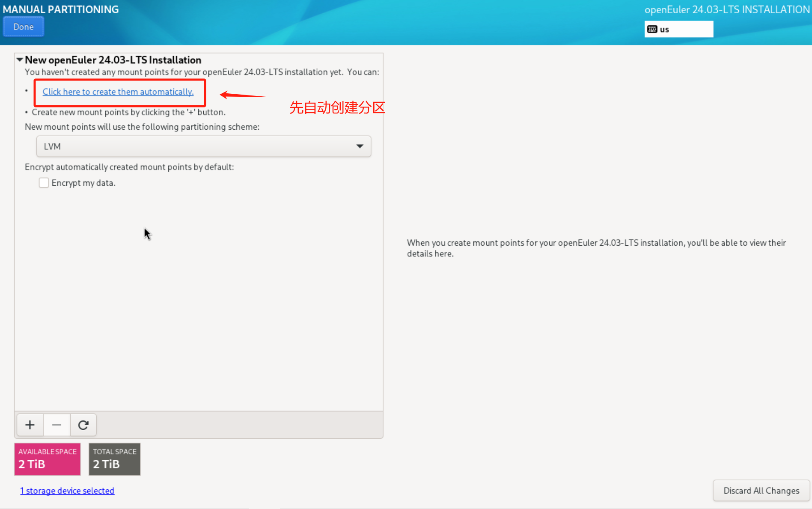
Task: Click the 'When you create mount points' description
Action: point(596,248)
